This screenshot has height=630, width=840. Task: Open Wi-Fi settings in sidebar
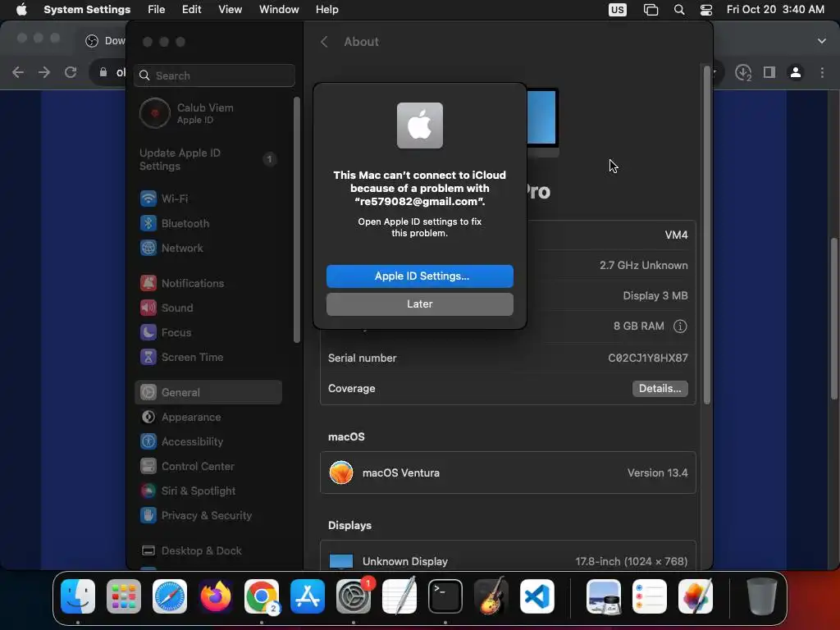tap(208, 199)
